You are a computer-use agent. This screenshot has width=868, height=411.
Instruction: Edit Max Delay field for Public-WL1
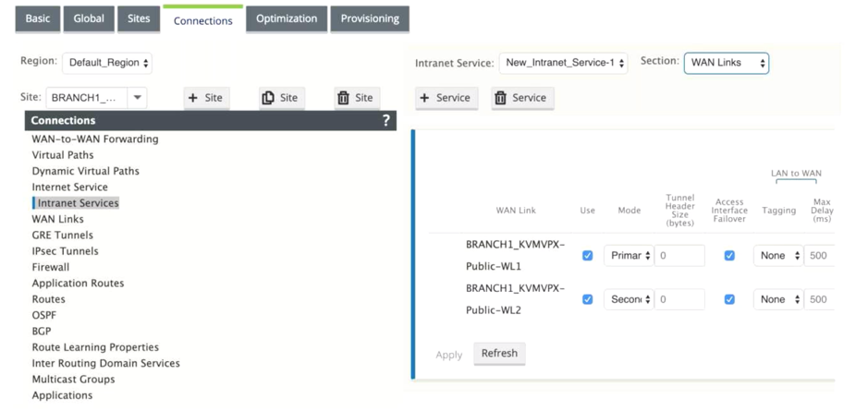pyautogui.click(x=819, y=256)
